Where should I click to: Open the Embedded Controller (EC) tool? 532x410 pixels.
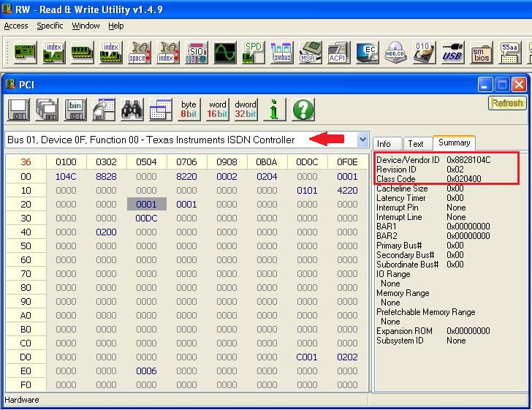coord(367,53)
